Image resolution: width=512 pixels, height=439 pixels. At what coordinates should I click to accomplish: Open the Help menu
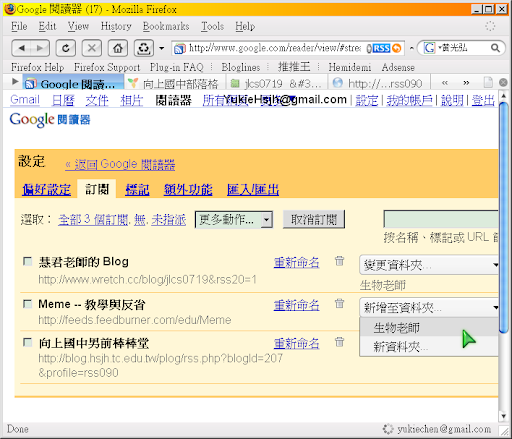[245, 26]
